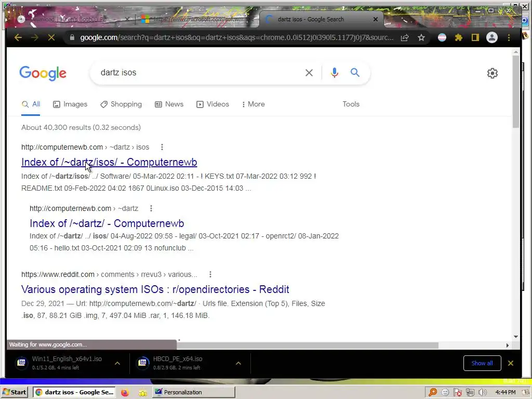Click the 4:44 PM taskbar clock
Screen dimensions: 532x399
pos(505,392)
